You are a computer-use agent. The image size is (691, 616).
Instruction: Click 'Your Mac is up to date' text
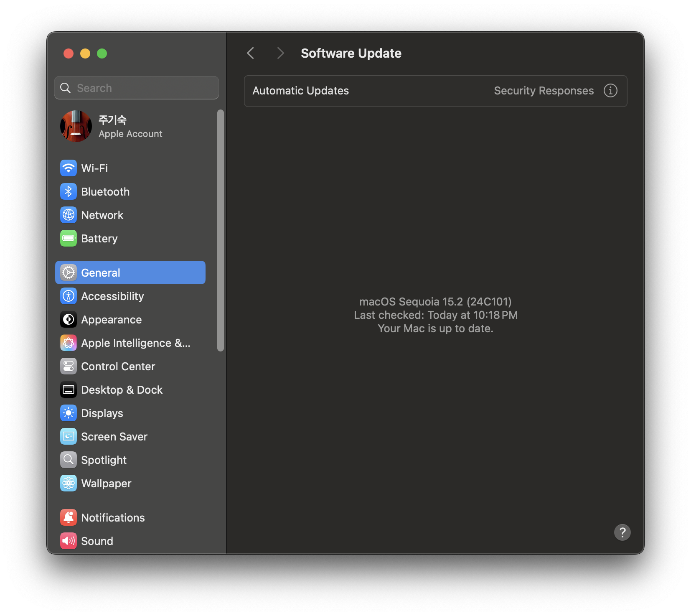(x=436, y=328)
